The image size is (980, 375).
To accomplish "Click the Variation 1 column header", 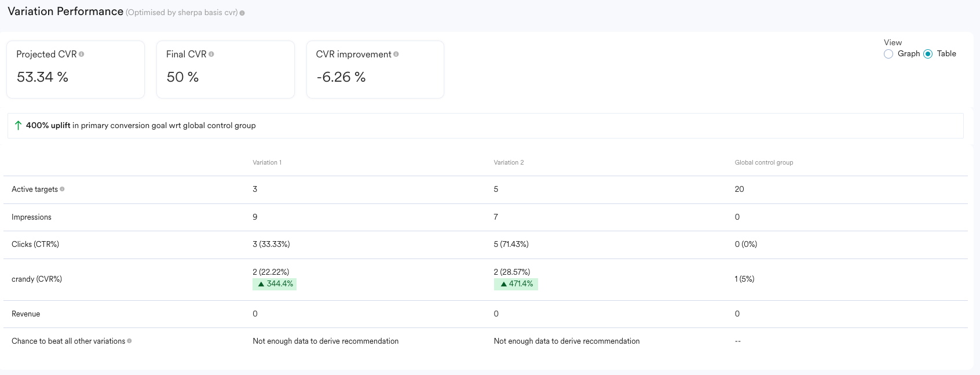I will click(267, 162).
